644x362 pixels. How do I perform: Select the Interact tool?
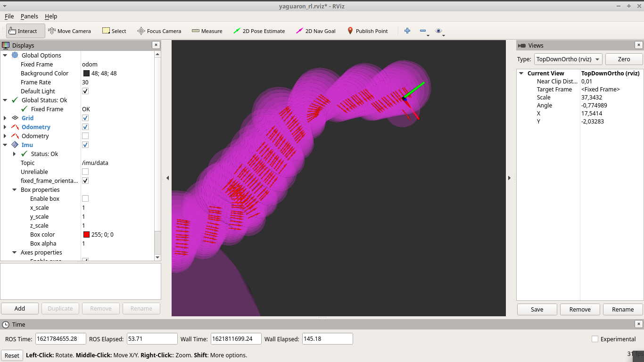pyautogui.click(x=25, y=31)
